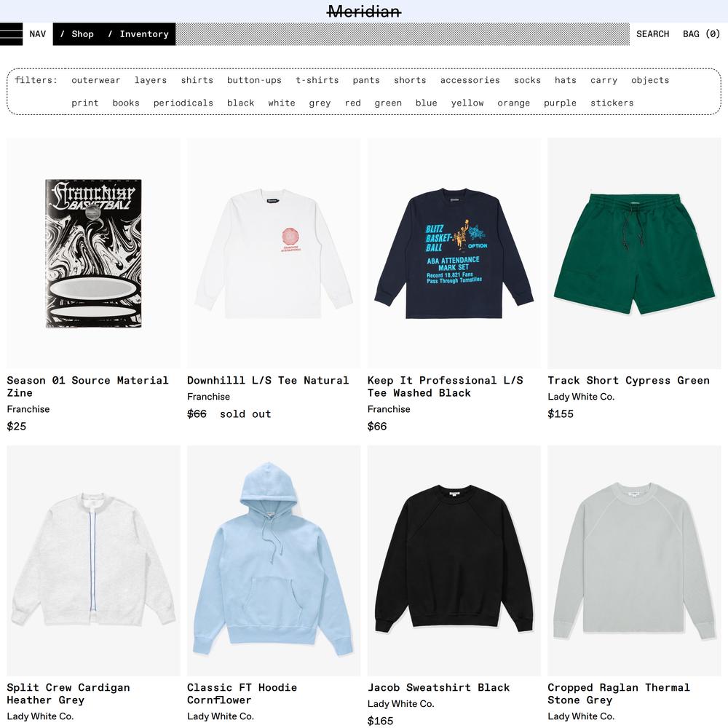Open the Classic FT Hoodie Cornflower image
This screenshot has height=728, width=728.
pos(274,561)
